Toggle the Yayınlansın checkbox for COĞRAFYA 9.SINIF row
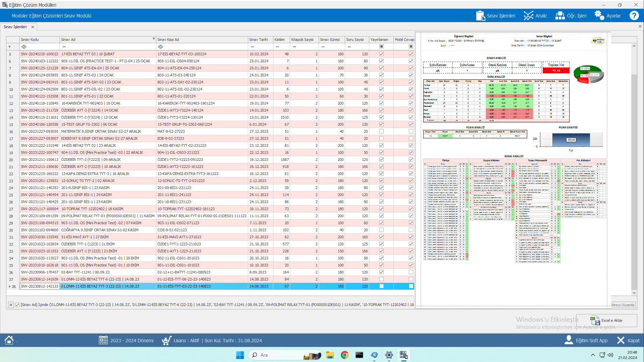Viewport: 644px width, 362px height. [381, 230]
